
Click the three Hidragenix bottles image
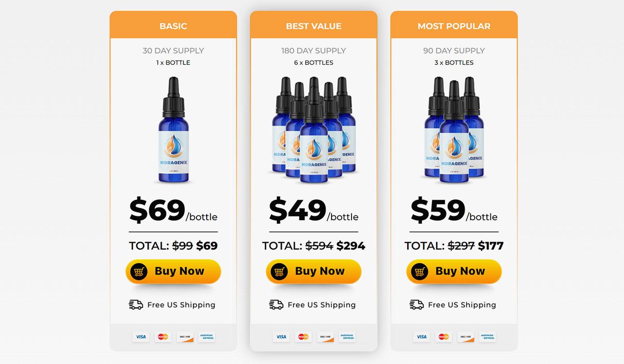[x=454, y=130]
